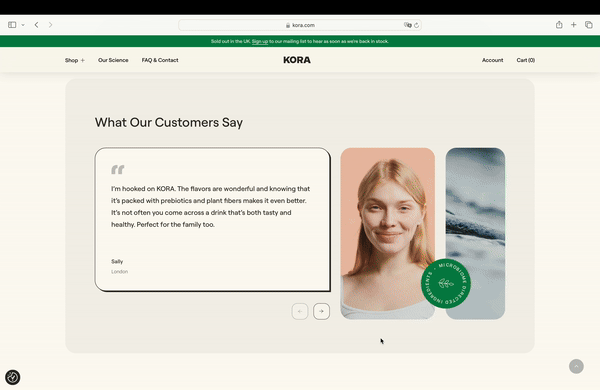Open Cart (0)
The width and height of the screenshot is (600, 390).
coord(526,60)
